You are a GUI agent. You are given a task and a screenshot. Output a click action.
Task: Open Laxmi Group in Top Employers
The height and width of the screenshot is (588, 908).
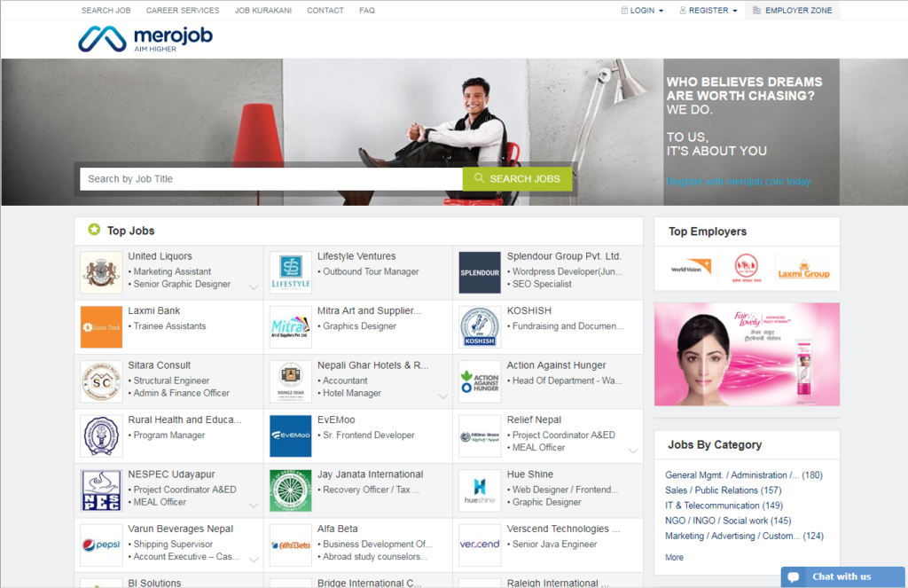(x=803, y=270)
